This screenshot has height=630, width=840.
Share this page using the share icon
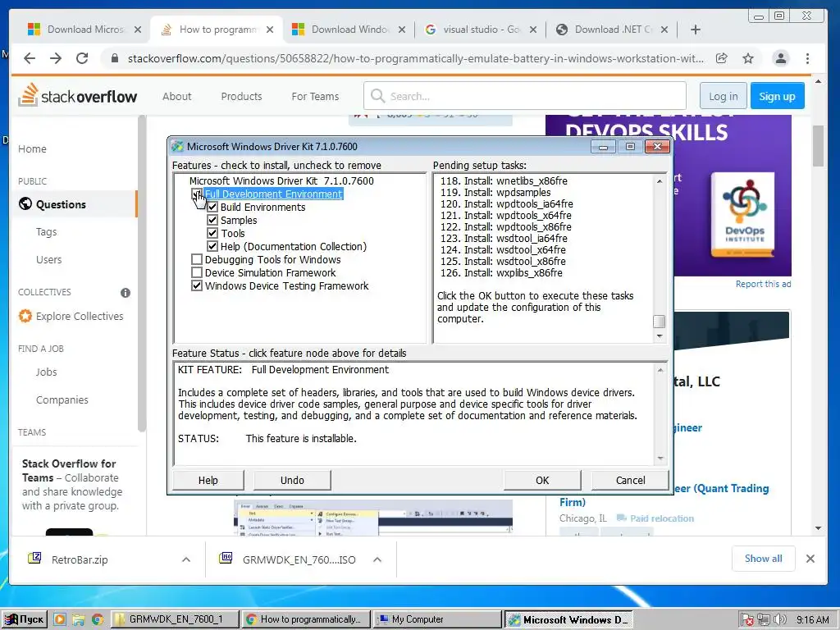click(722, 58)
